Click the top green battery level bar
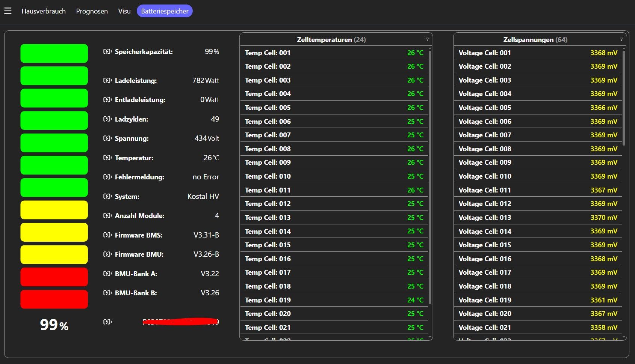 [x=54, y=53]
